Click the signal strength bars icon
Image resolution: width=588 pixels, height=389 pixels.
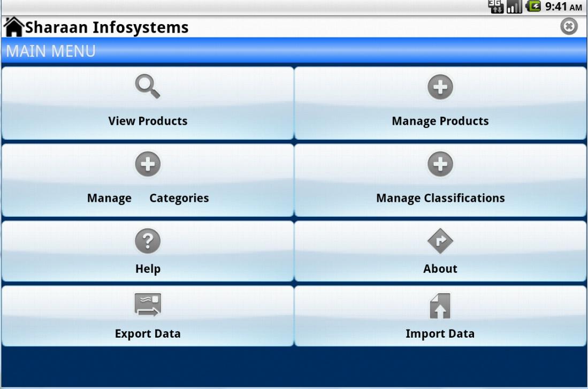[514, 7]
